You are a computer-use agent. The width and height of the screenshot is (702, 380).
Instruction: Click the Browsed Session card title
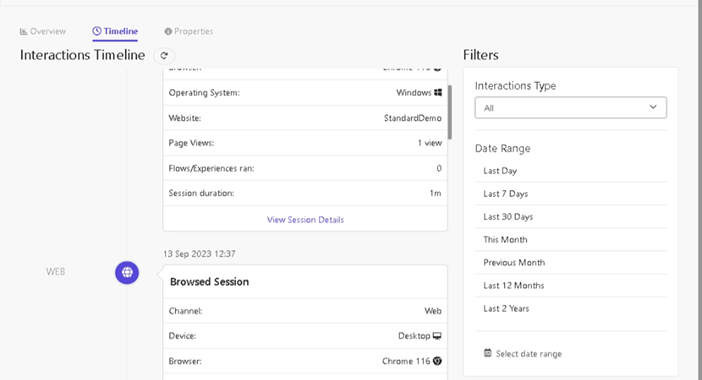click(209, 282)
